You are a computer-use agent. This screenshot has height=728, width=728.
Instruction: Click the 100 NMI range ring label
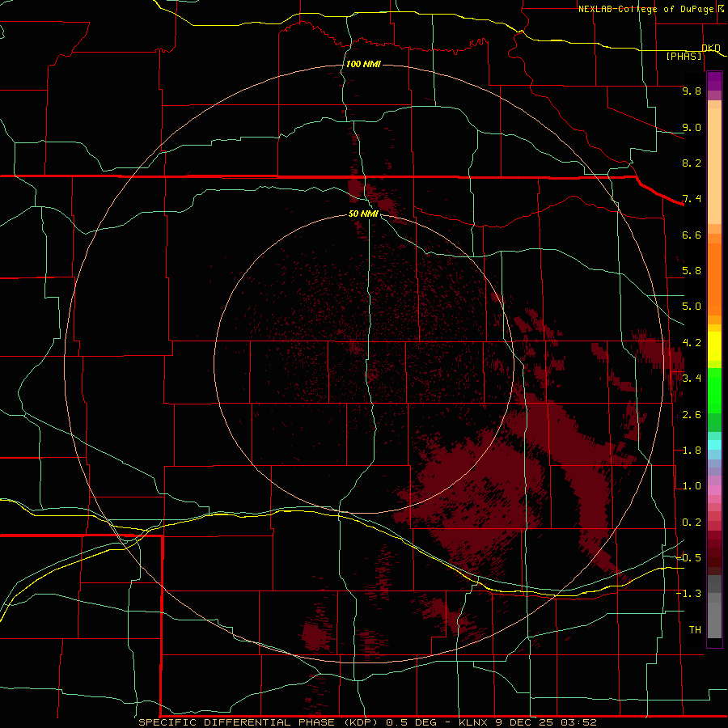363,64
